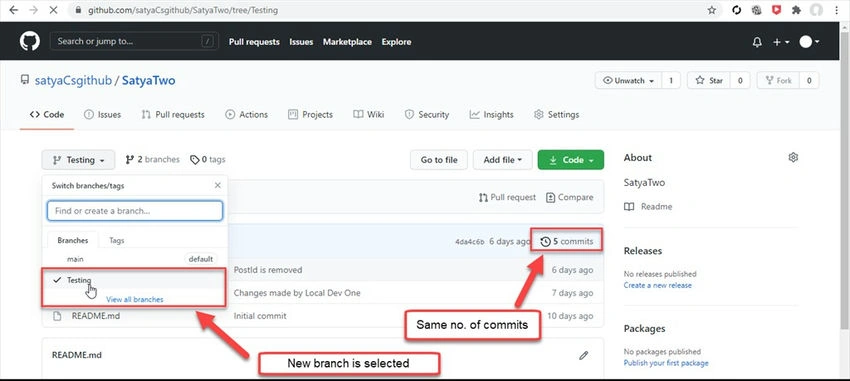Switch to the repository Issues tab
850x381 pixels.
(x=102, y=114)
